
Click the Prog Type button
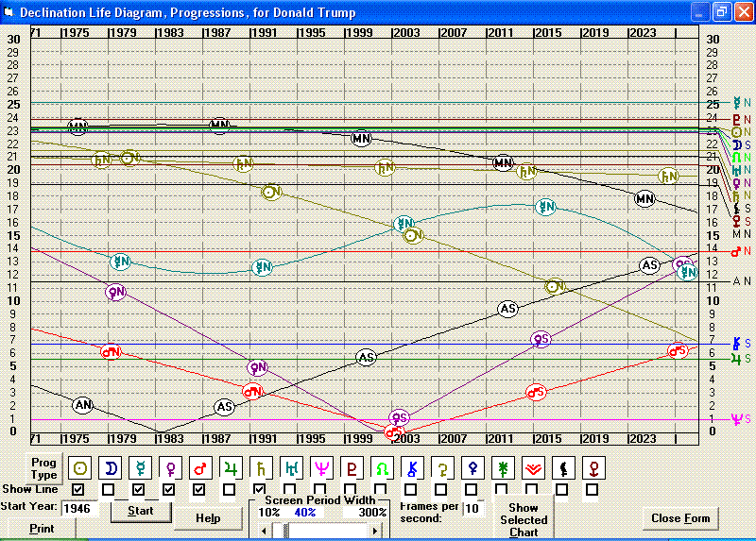(43, 468)
